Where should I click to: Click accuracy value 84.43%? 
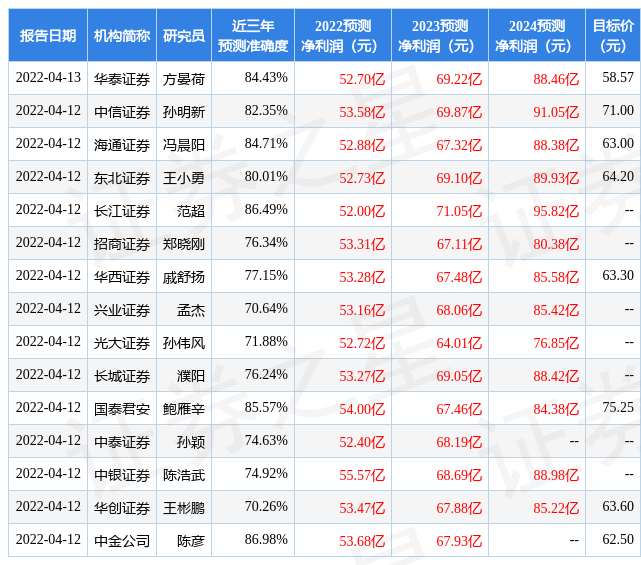pyautogui.click(x=266, y=78)
